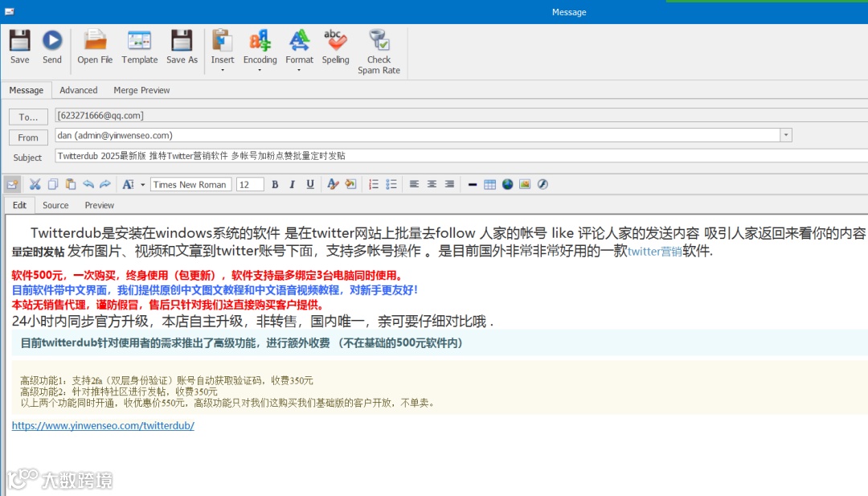Insert a hyperlink with the globe icon
Image resolution: width=868 pixels, height=496 pixels.
pos(508,184)
